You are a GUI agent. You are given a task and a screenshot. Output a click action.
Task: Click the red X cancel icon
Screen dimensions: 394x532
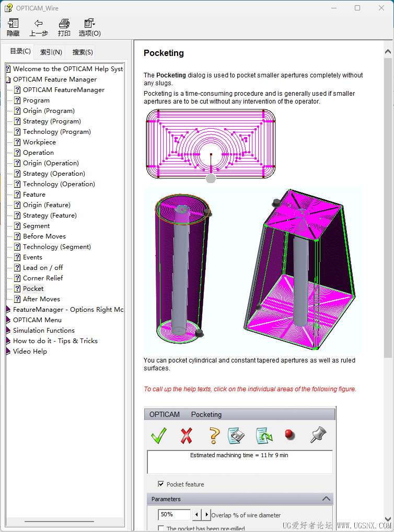tap(187, 435)
